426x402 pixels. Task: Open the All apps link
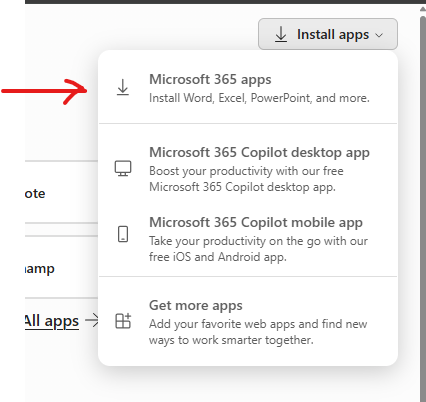[x=52, y=321]
